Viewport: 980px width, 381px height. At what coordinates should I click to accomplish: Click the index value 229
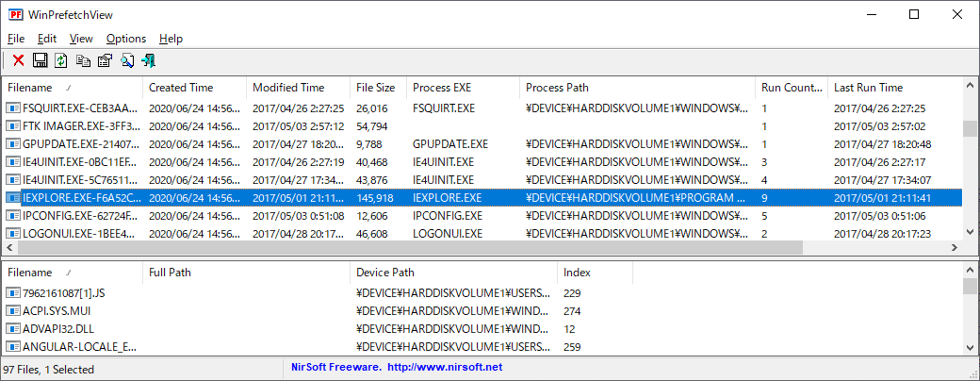572,292
